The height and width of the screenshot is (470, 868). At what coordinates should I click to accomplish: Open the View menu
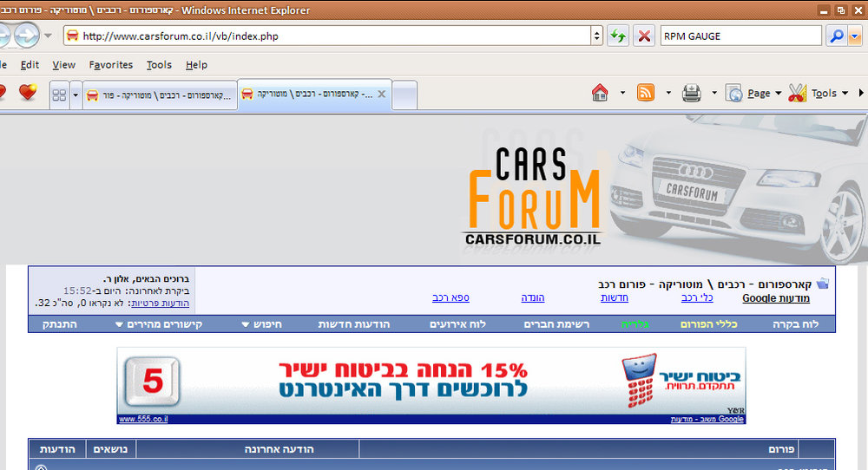tap(63, 65)
